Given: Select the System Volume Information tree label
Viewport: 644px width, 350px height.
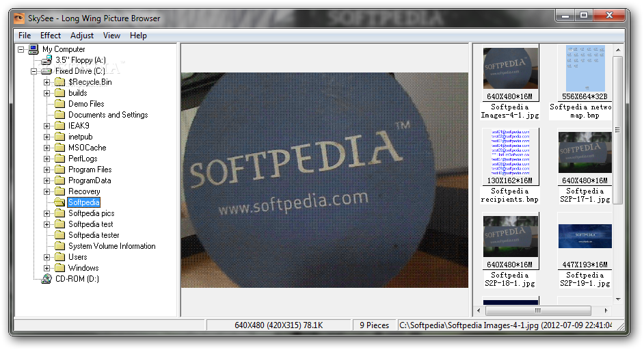Looking at the screenshot, I should tap(111, 246).
